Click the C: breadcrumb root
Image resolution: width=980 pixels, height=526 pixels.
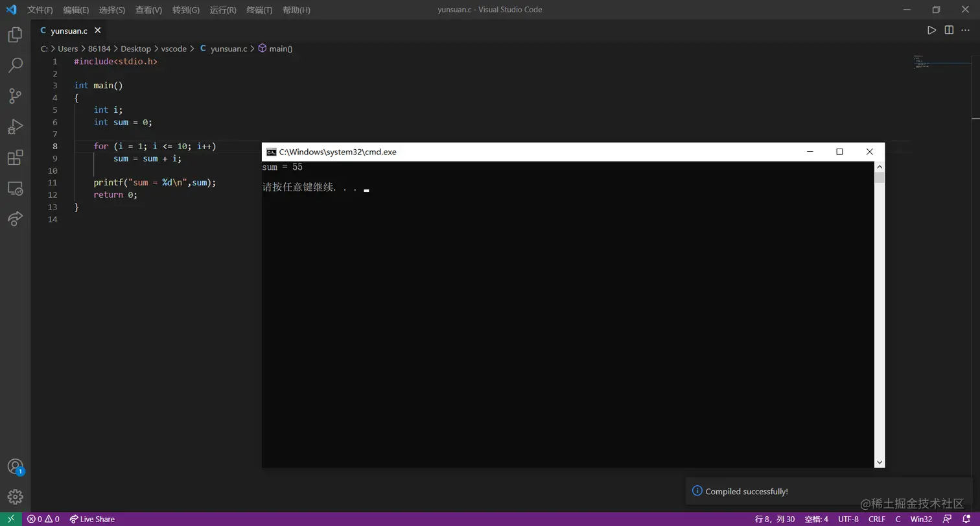click(44, 49)
